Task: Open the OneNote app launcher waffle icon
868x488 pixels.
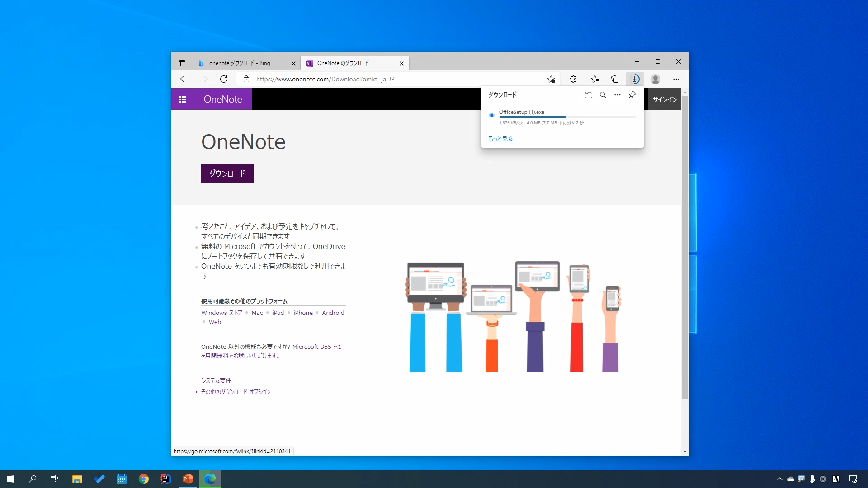Action: pos(183,99)
